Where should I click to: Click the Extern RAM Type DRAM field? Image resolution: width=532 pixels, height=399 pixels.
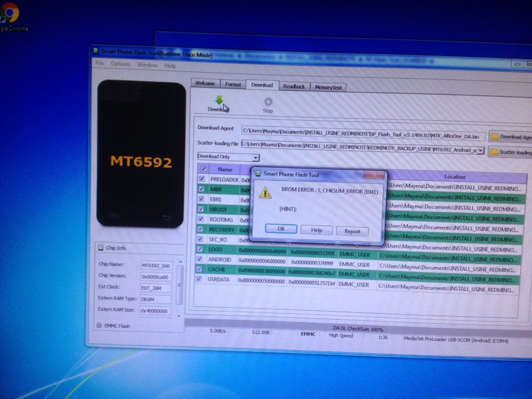155,299
